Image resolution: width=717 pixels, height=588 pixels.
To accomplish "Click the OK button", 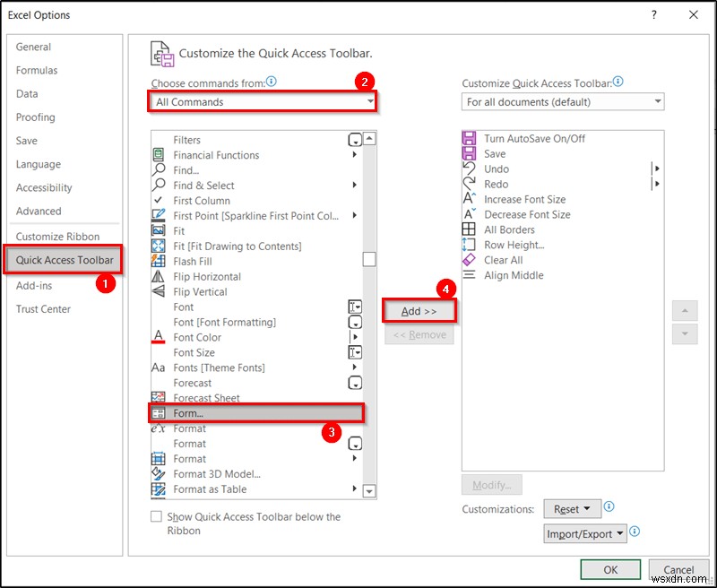I will (x=610, y=570).
